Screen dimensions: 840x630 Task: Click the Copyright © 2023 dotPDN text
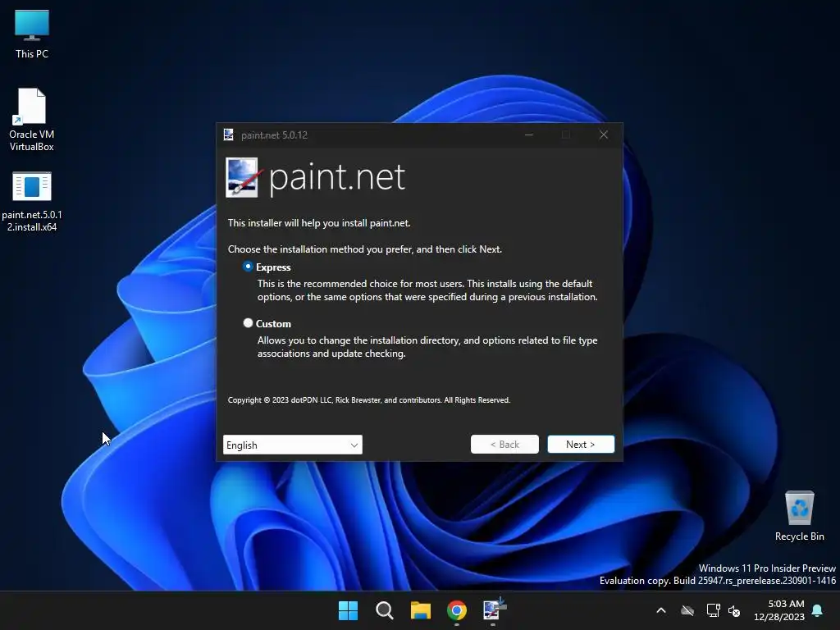pyautogui.click(x=369, y=400)
